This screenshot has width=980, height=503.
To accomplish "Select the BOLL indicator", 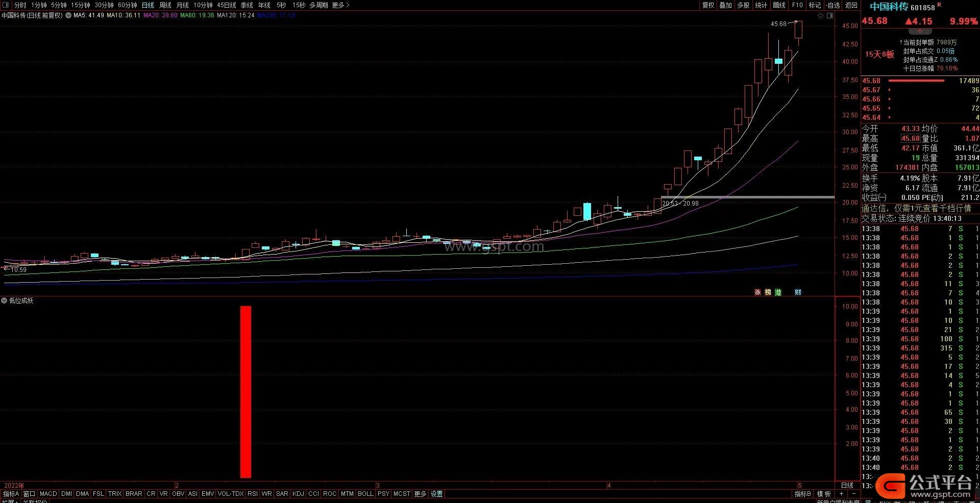I will pos(365,494).
